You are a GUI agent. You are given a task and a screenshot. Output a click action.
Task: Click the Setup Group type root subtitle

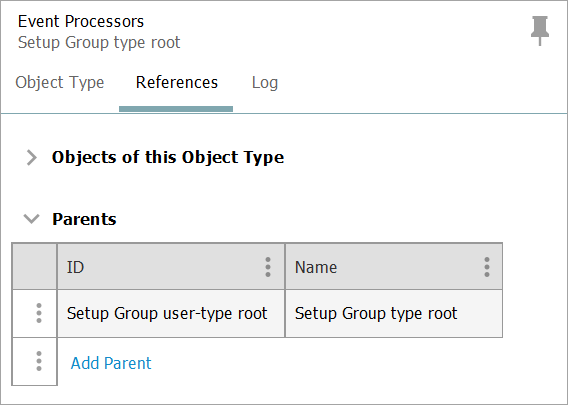tap(99, 42)
